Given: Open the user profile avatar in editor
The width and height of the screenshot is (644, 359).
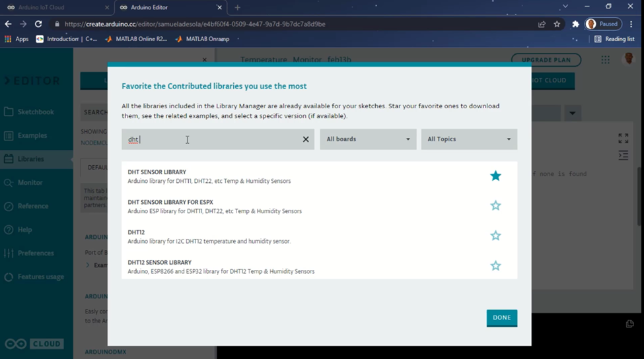Looking at the screenshot, I should coord(628,59).
